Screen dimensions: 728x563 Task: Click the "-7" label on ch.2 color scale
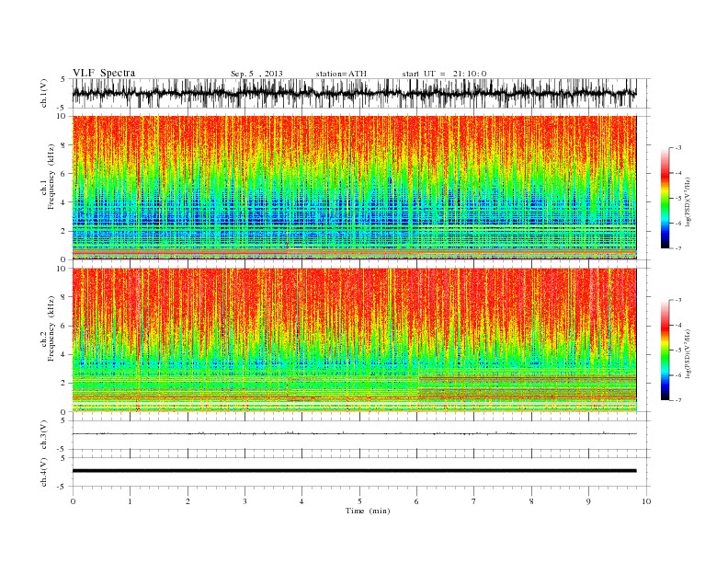677,400
